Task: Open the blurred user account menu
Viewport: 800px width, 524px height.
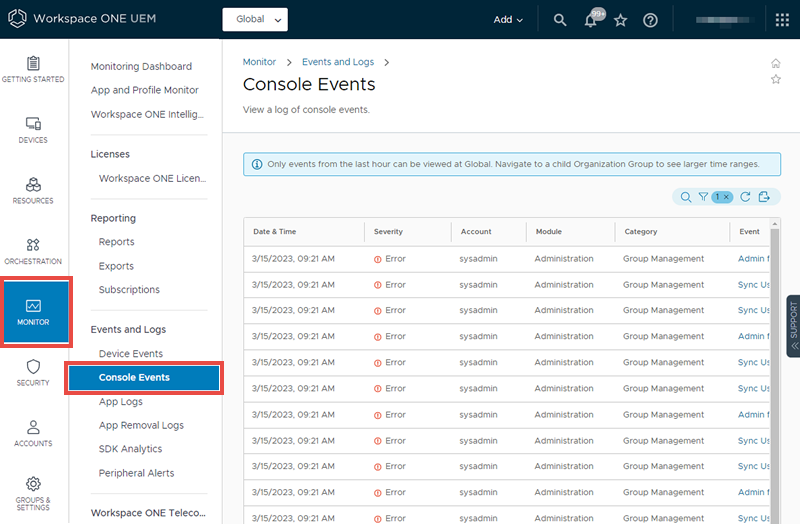Action: (722, 20)
